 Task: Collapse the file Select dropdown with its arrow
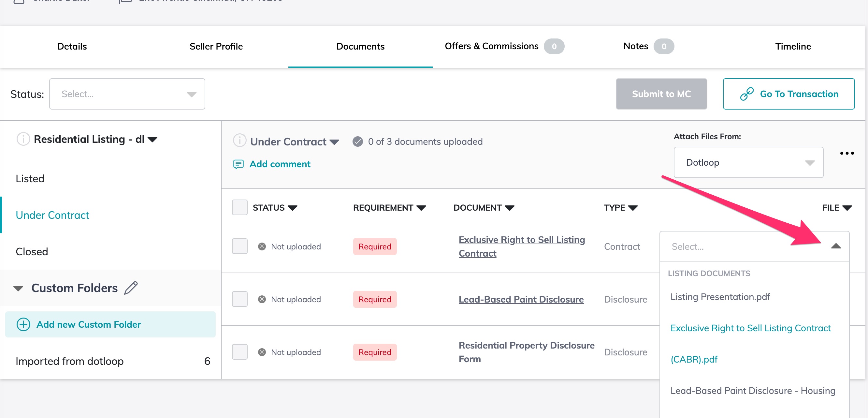[837, 246]
